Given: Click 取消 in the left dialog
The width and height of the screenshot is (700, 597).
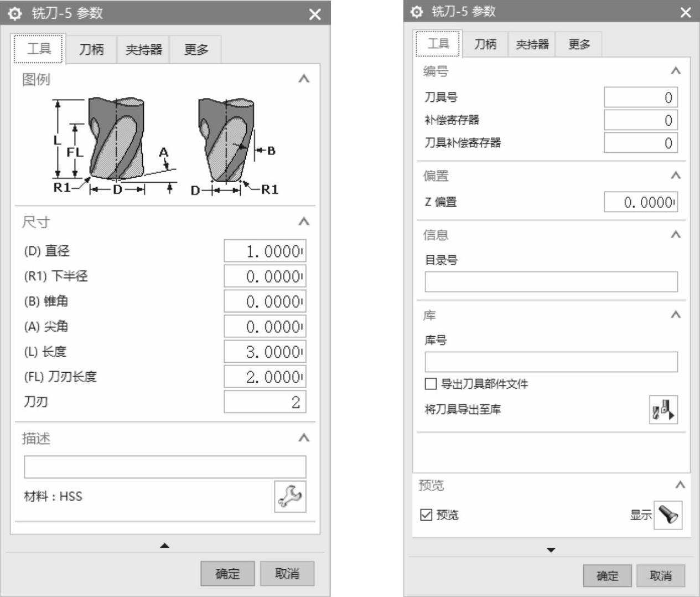Looking at the screenshot, I should click(x=287, y=574).
